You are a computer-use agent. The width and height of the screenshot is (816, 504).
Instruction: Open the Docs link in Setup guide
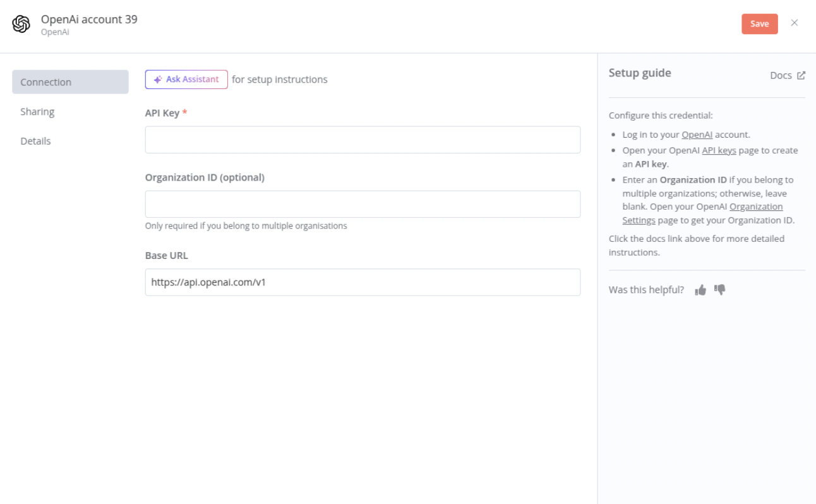pos(781,75)
